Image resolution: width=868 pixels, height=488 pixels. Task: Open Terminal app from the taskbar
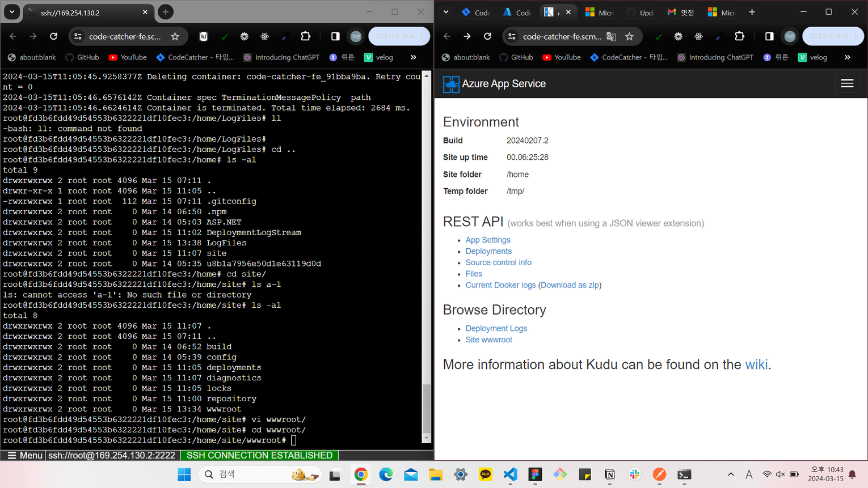(x=684, y=474)
